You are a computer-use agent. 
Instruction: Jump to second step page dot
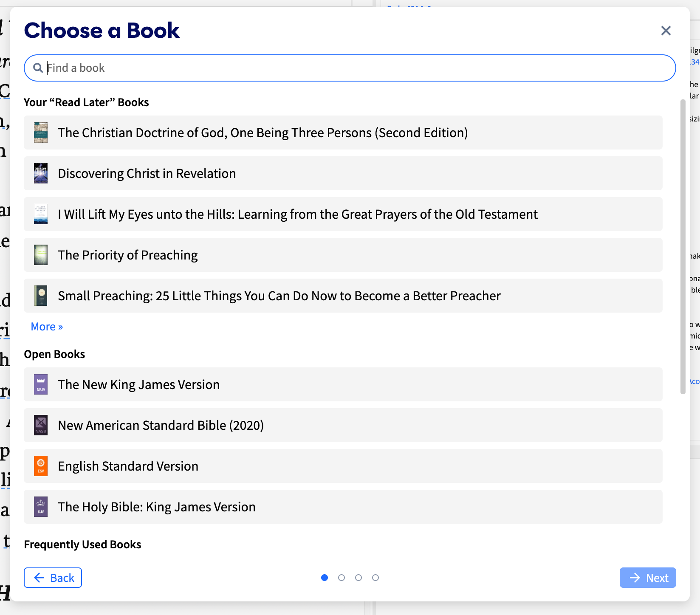tap(342, 578)
